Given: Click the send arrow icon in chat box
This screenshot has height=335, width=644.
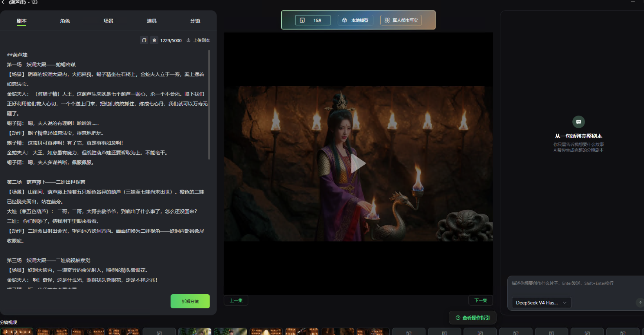Looking at the screenshot, I should pos(640,302).
